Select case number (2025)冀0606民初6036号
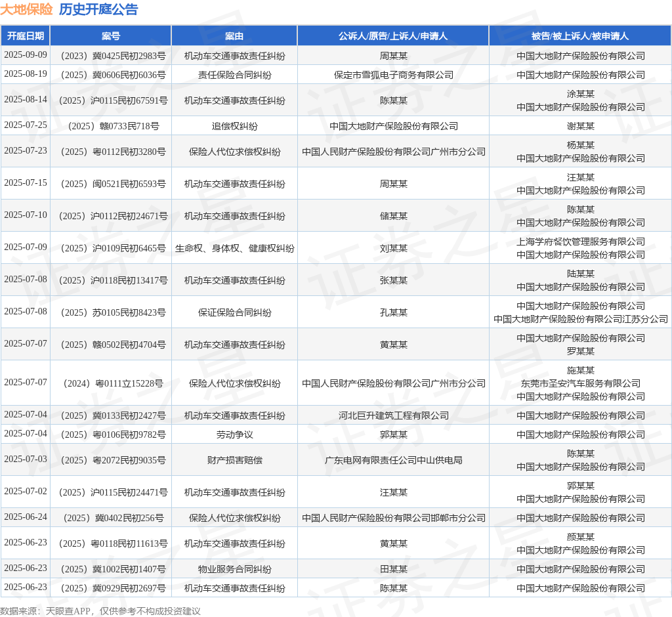This screenshot has width=672, height=617. click(x=111, y=75)
